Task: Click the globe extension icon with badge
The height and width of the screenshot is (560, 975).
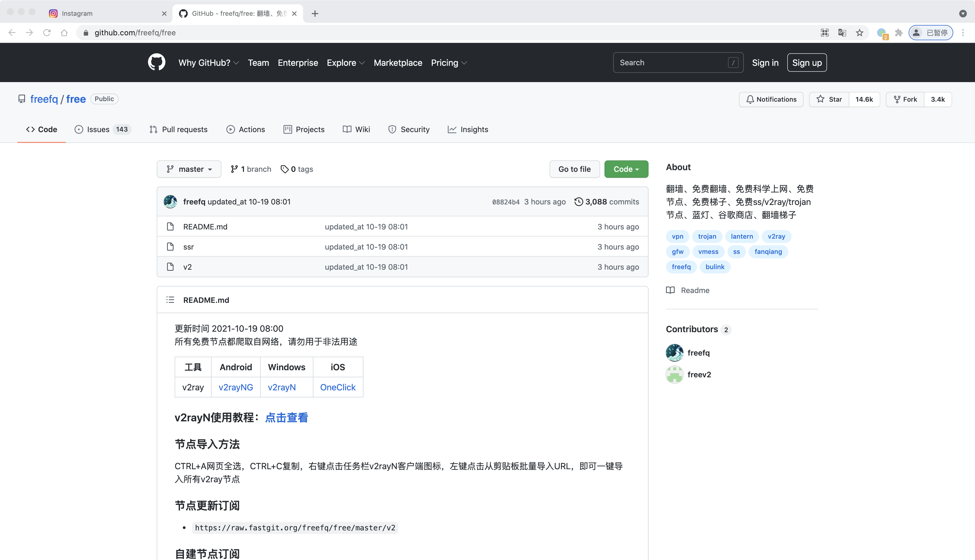Action: point(882,33)
